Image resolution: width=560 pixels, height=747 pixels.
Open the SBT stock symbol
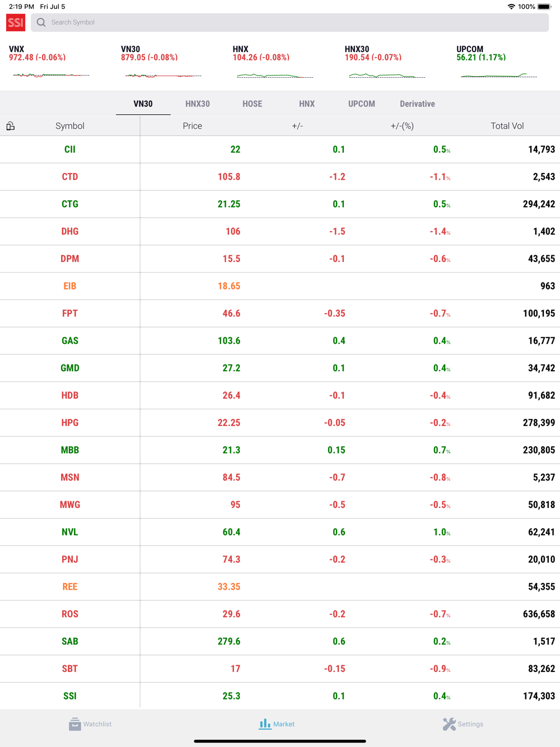point(70,669)
